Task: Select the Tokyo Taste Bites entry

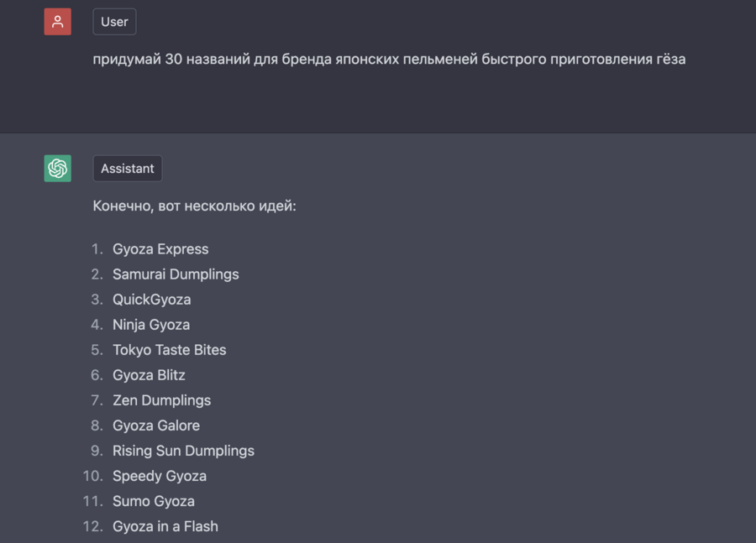Action: pyautogui.click(x=170, y=350)
